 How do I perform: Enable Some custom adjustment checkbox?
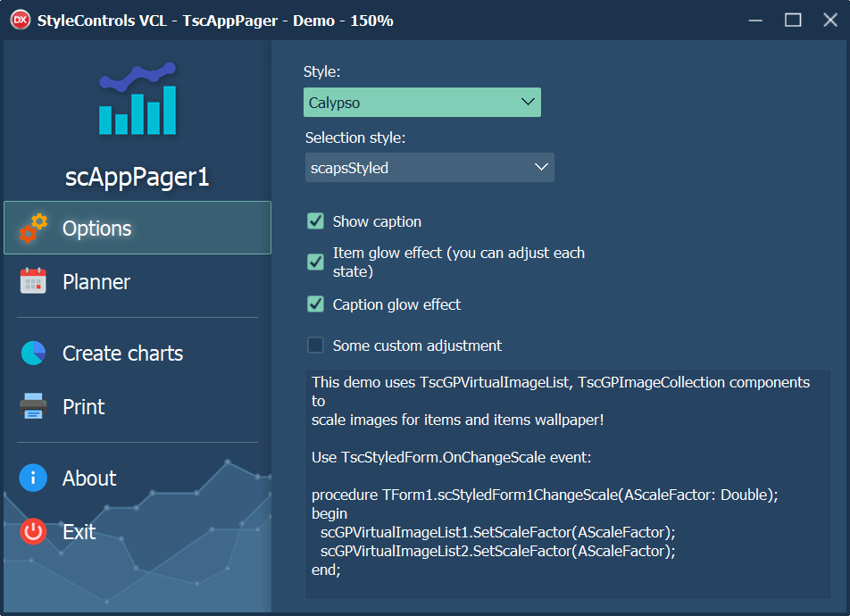coord(315,345)
